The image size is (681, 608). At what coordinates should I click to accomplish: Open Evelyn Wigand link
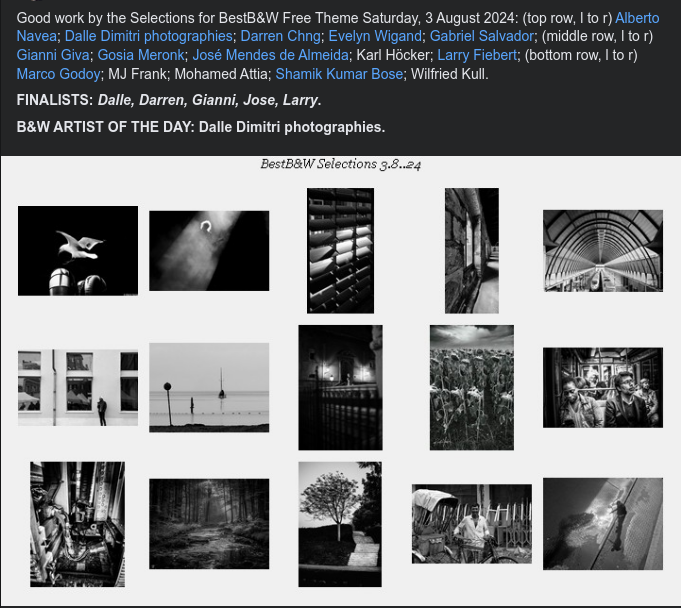click(x=375, y=36)
